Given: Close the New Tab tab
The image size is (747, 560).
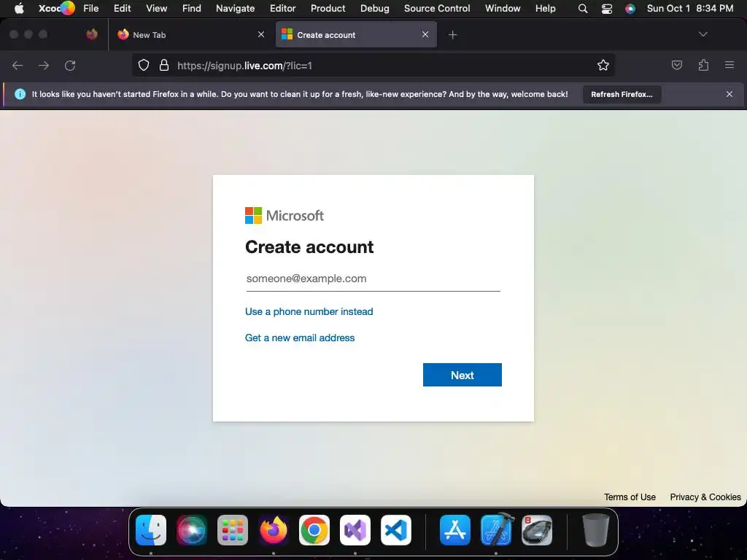Looking at the screenshot, I should [261, 34].
